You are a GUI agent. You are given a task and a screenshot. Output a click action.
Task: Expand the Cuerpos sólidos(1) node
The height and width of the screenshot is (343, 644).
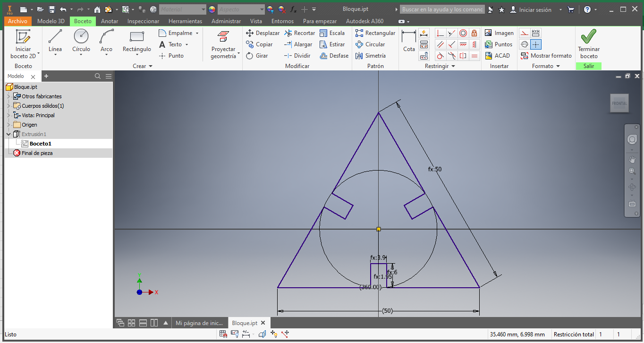[x=8, y=106]
